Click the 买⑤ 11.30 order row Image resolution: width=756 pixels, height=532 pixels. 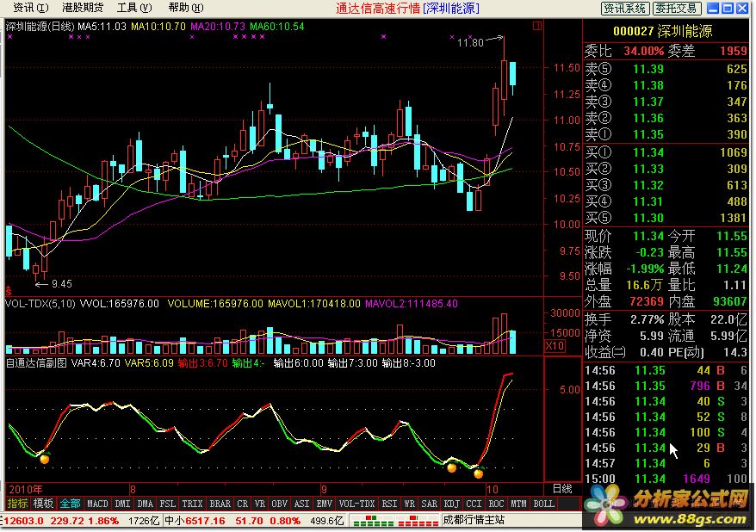click(666, 217)
